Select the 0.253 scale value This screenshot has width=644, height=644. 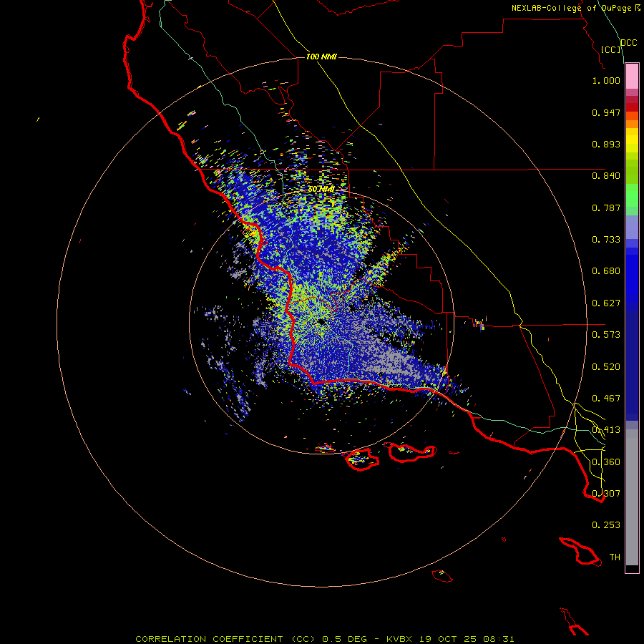point(606,525)
